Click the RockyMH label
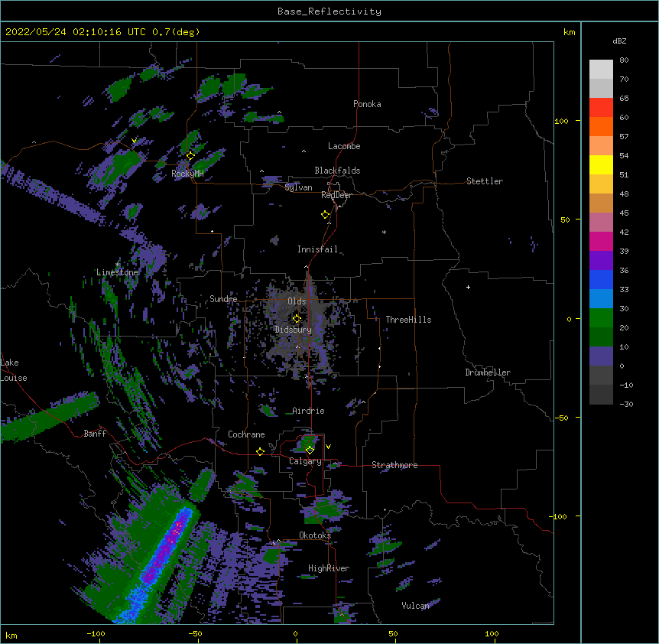This screenshot has width=659, height=644. point(187,174)
